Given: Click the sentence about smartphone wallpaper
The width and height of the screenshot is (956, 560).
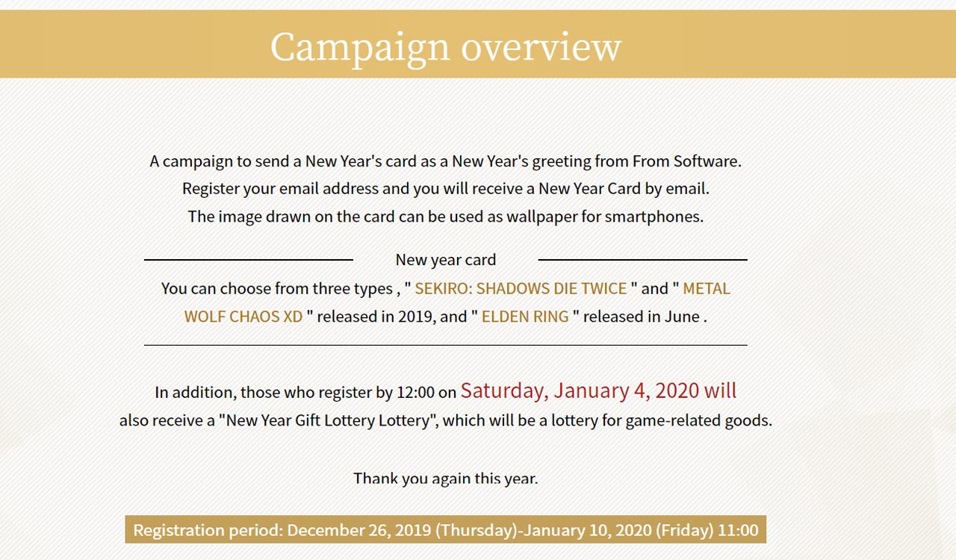Looking at the screenshot, I should pyautogui.click(x=445, y=217).
